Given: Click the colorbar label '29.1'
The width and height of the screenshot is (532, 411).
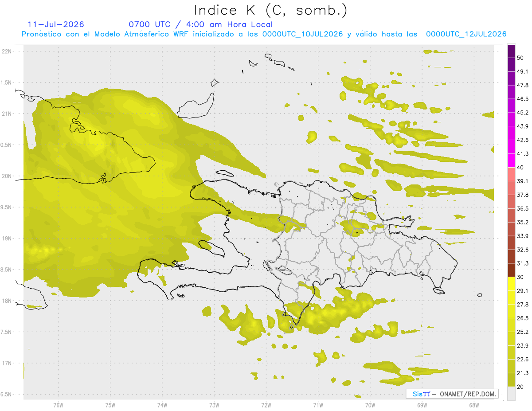Looking at the screenshot, I should [x=523, y=291].
